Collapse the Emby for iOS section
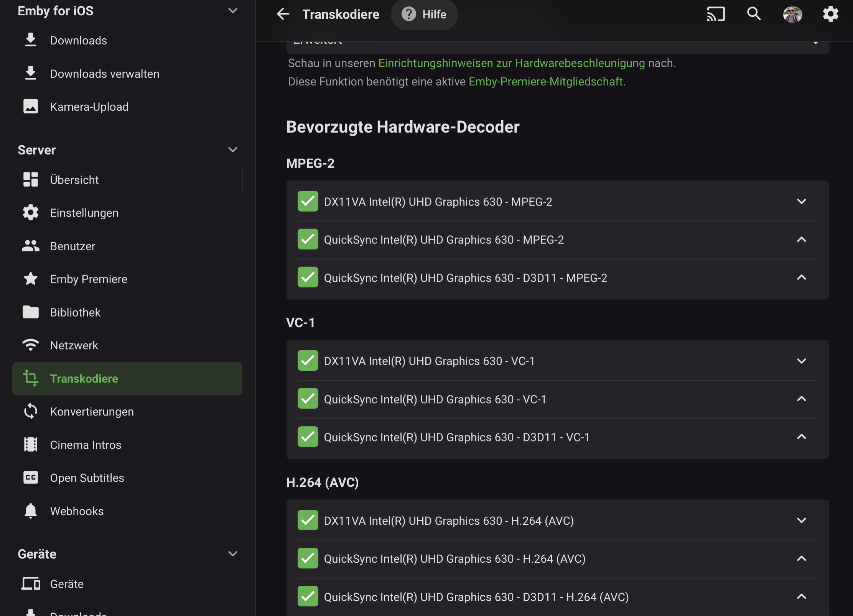This screenshot has height=616, width=853. click(232, 11)
